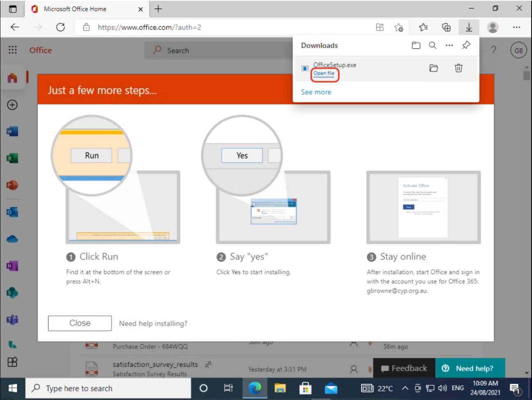The image size is (532, 400).
Task: Open satisfaction_survey_results file
Action: (155, 364)
